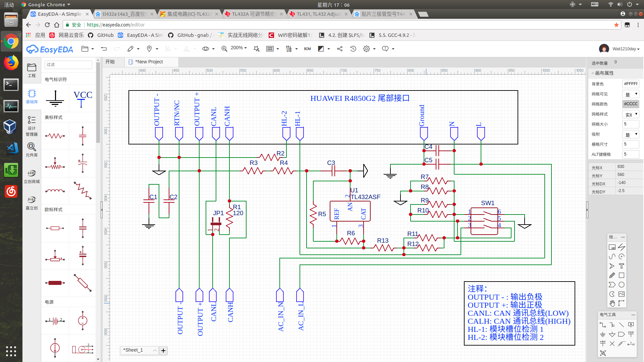Toggle the 吸附 snap setting
Screen dimensions: 644x362
631,134
